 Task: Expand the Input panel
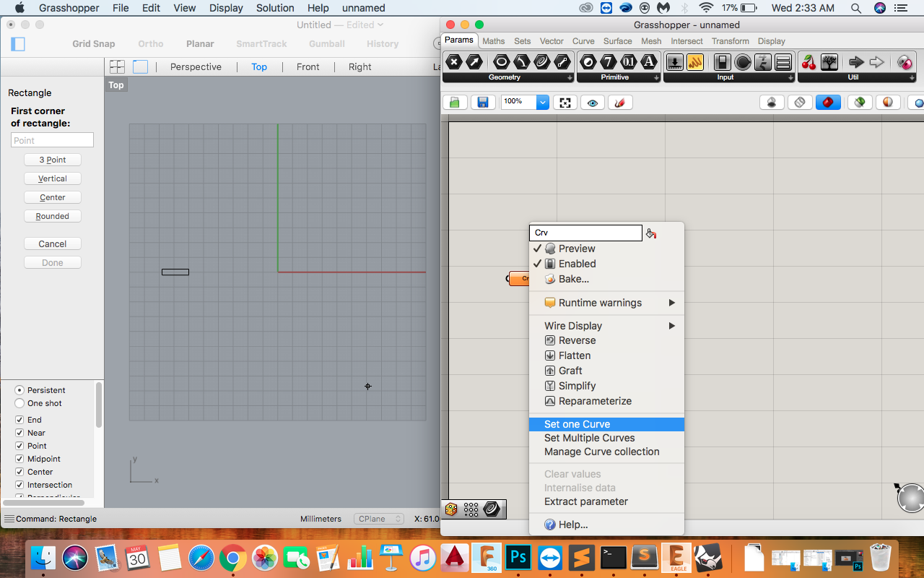(x=790, y=77)
